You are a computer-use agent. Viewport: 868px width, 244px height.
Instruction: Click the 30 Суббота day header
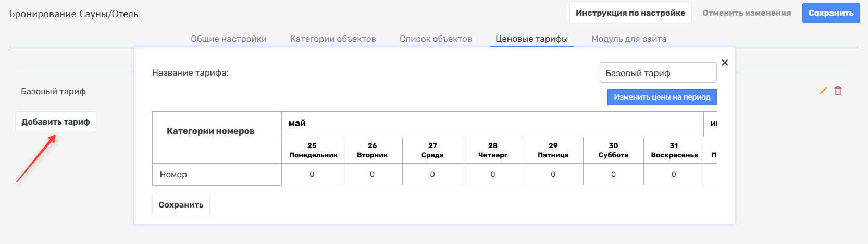coord(613,150)
